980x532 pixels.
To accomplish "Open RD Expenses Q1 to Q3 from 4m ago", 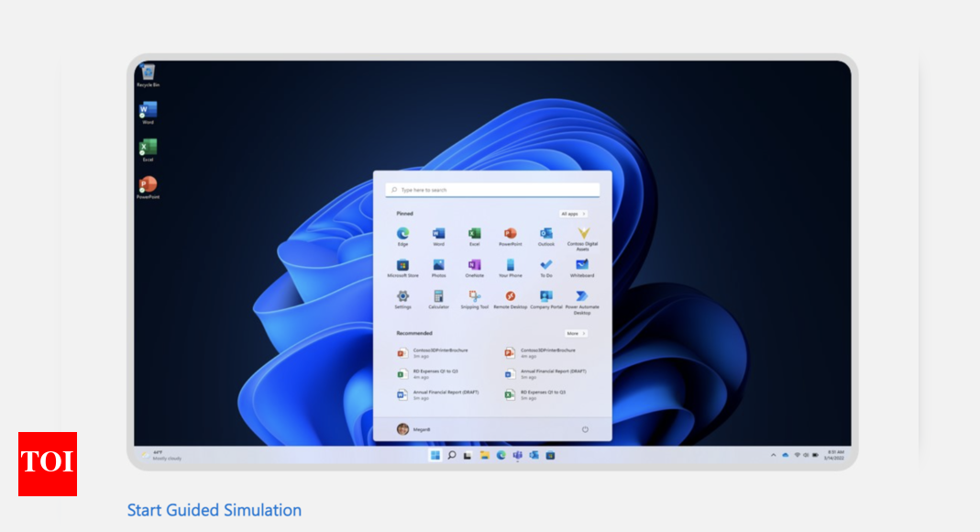I will [x=429, y=374].
